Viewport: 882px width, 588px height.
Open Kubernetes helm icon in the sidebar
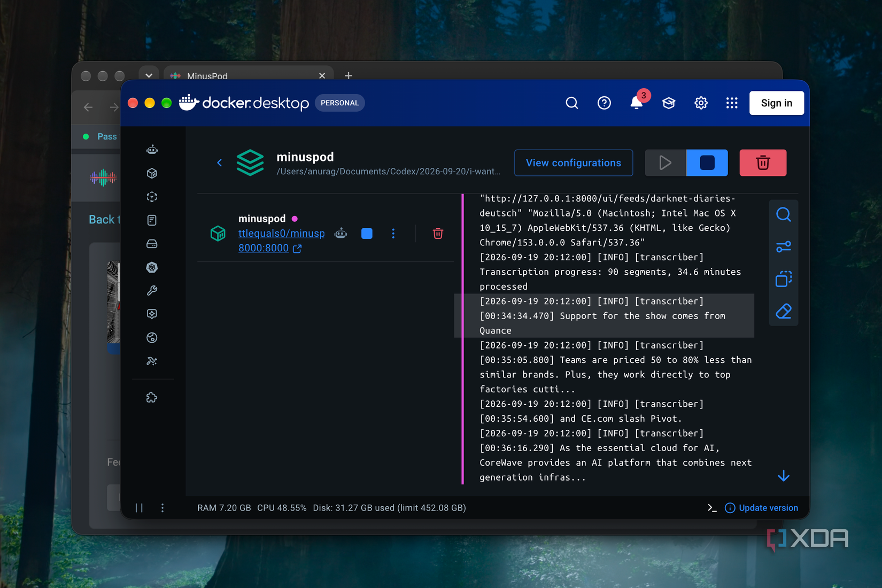tap(152, 267)
